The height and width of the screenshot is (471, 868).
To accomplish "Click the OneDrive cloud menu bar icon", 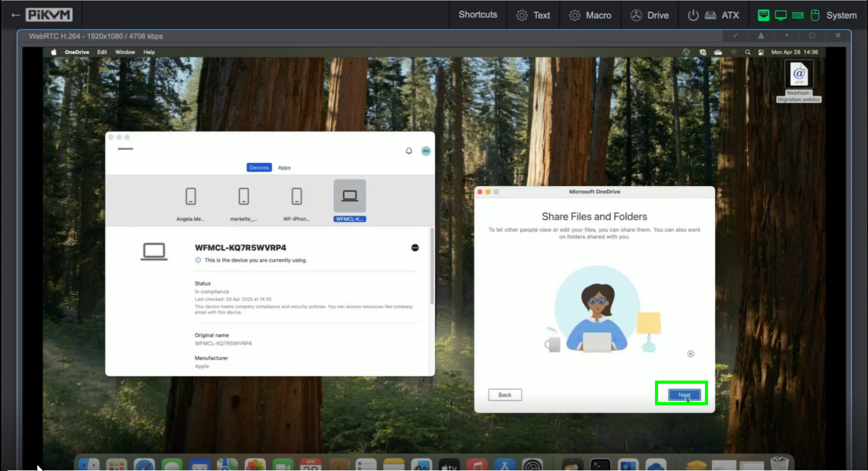I will 718,52.
